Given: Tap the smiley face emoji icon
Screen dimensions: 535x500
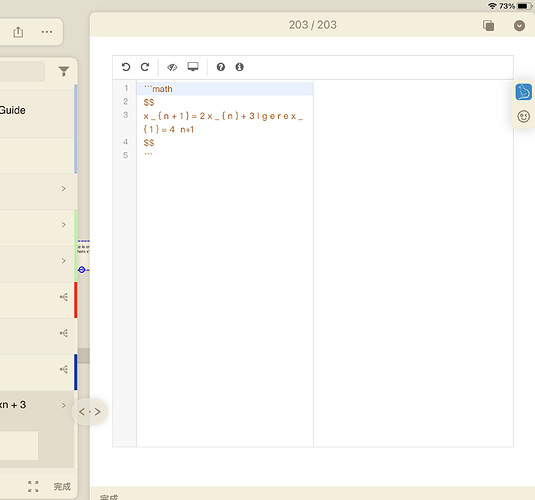Looking at the screenshot, I should 523,116.
